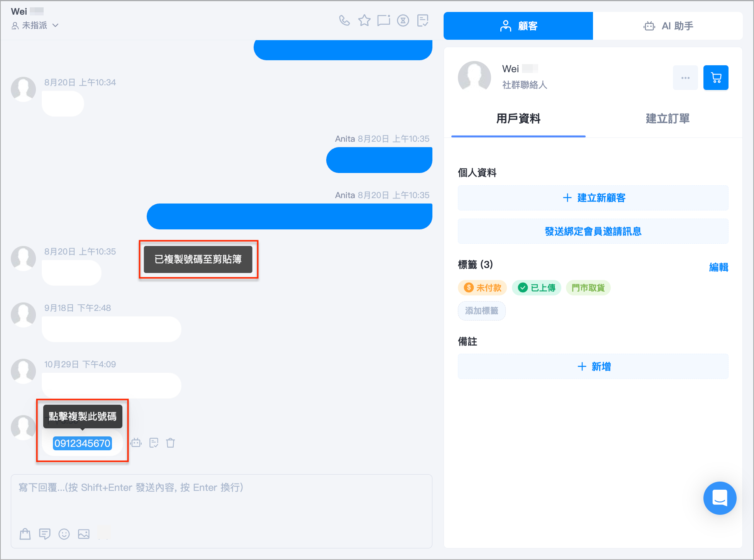Click the sender avatar for 9月18日 下午2:48 message
Image resolution: width=754 pixels, height=560 pixels.
tap(23, 315)
